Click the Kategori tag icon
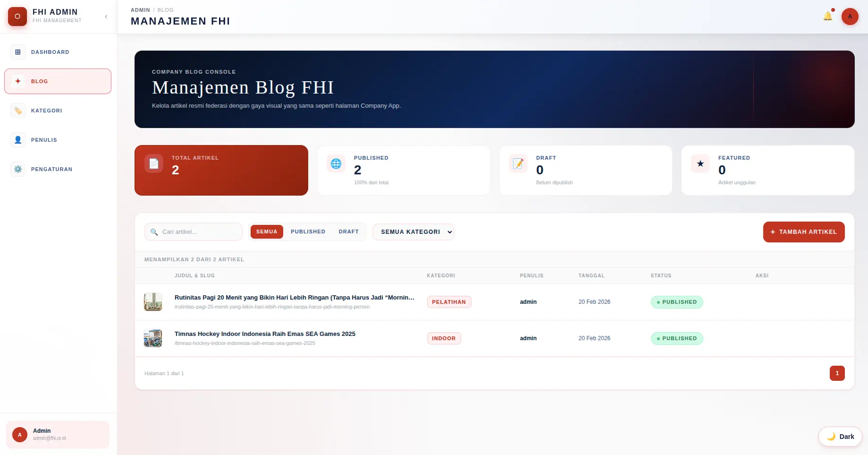The image size is (868, 455). tap(18, 111)
